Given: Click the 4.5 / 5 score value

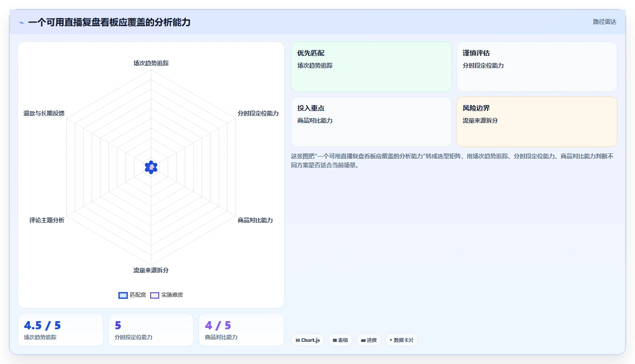Looking at the screenshot, I should pos(42,325).
